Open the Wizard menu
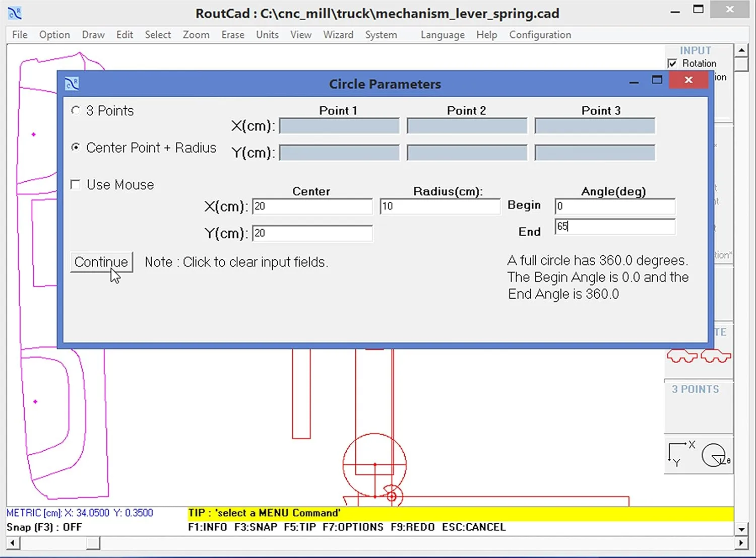Screen dimensions: 756x558 (x=338, y=35)
